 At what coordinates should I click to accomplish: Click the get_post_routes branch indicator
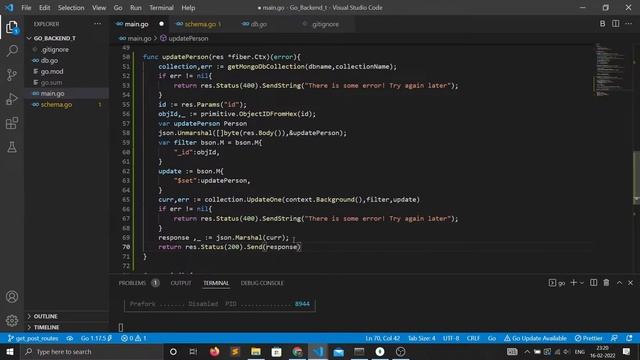[x=33, y=338]
